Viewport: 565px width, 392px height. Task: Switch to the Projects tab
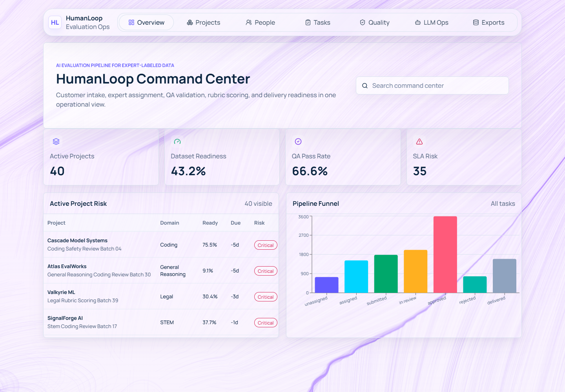pyautogui.click(x=203, y=22)
